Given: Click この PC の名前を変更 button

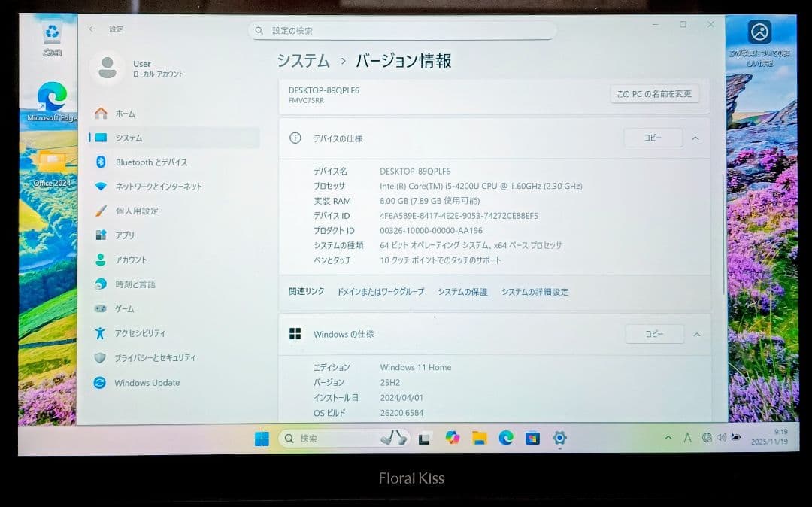Looking at the screenshot, I should [654, 93].
